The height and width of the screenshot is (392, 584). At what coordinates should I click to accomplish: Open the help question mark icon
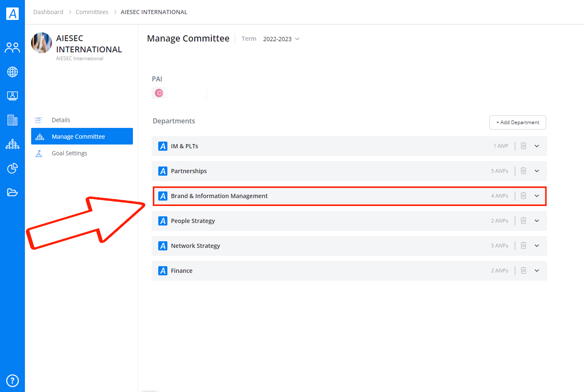point(12,380)
